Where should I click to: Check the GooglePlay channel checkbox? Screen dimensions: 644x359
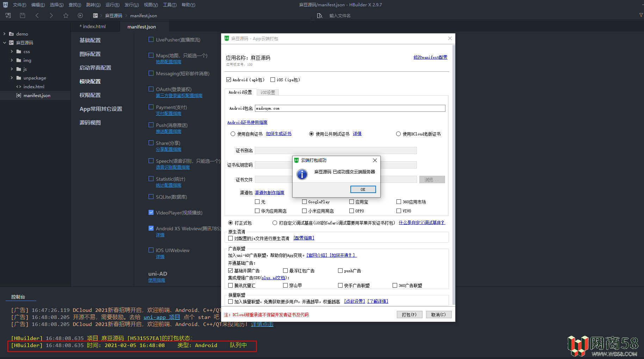click(304, 202)
